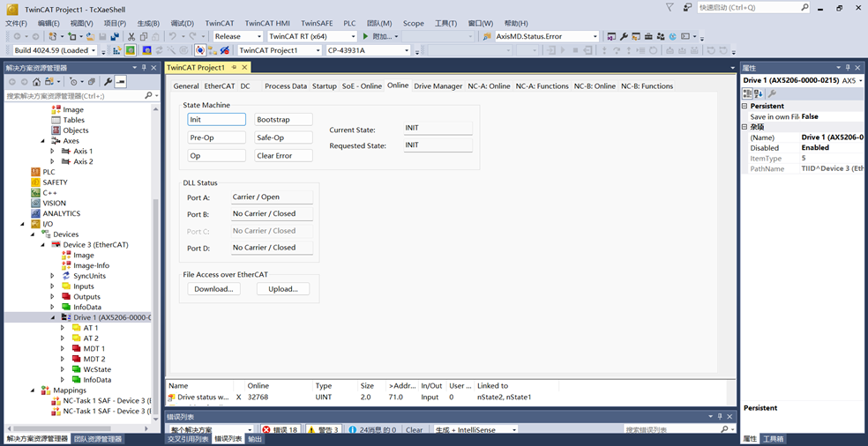Click the Upload... button

[283, 289]
